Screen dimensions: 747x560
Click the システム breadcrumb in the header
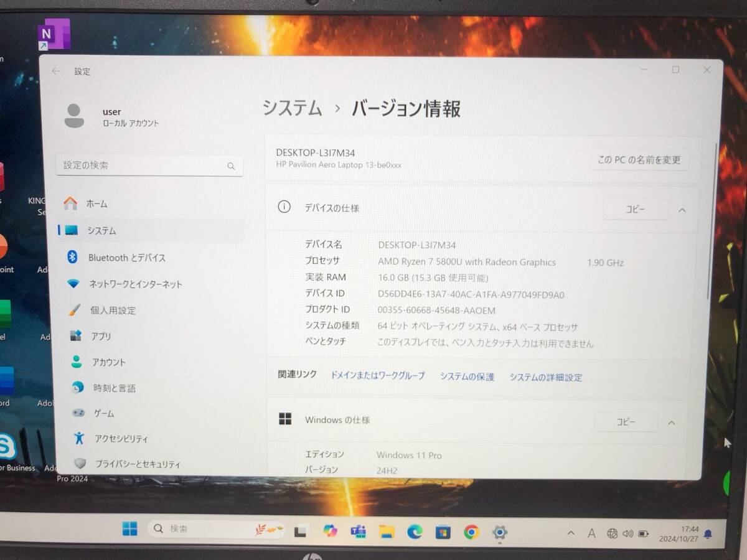coord(292,108)
